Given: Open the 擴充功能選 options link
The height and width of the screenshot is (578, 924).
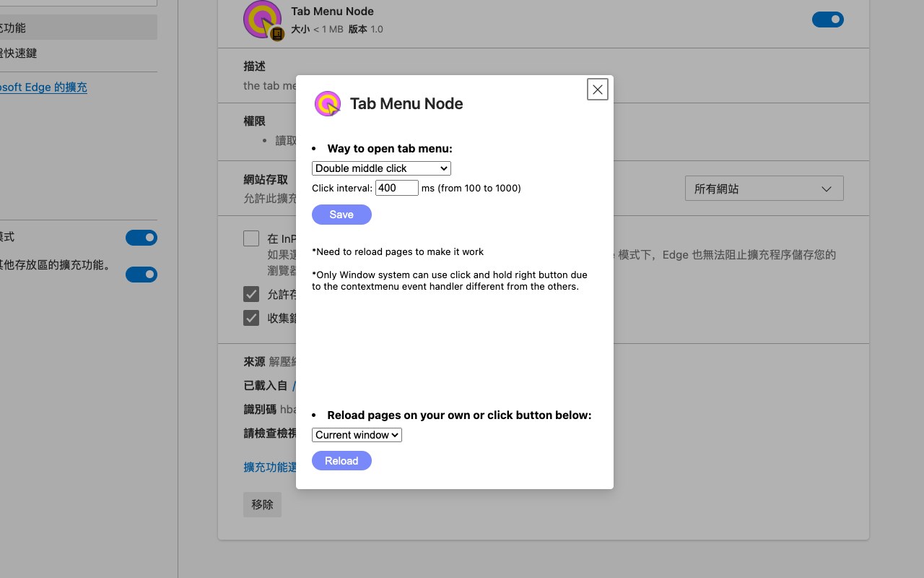Looking at the screenshot, I should coord(270,467).
